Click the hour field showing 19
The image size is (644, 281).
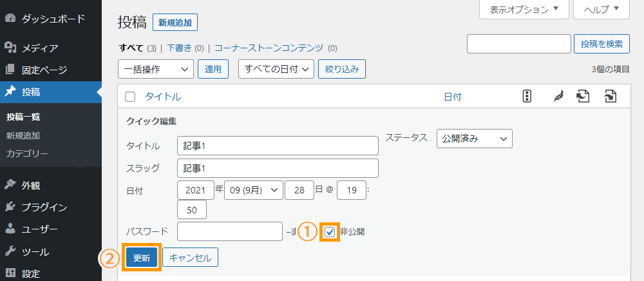click(x=351, y=190)
